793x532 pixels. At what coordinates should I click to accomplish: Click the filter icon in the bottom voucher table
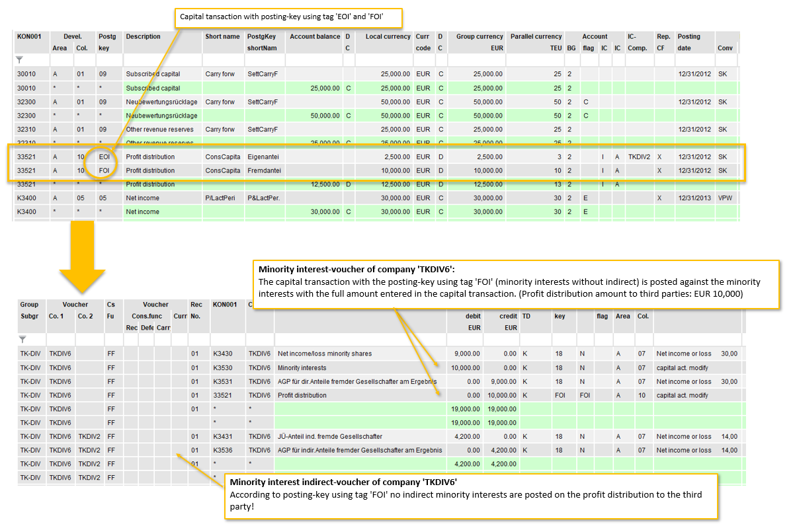coord(22,339)
